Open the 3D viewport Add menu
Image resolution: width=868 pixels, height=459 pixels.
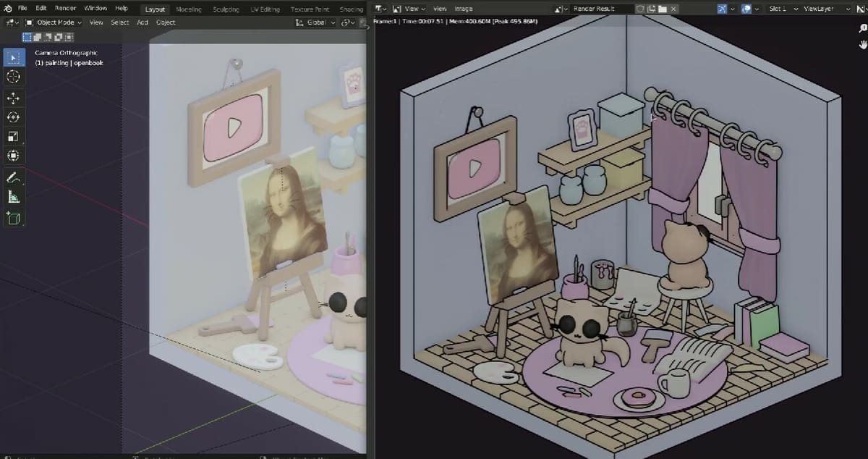[x=142, y=22]
